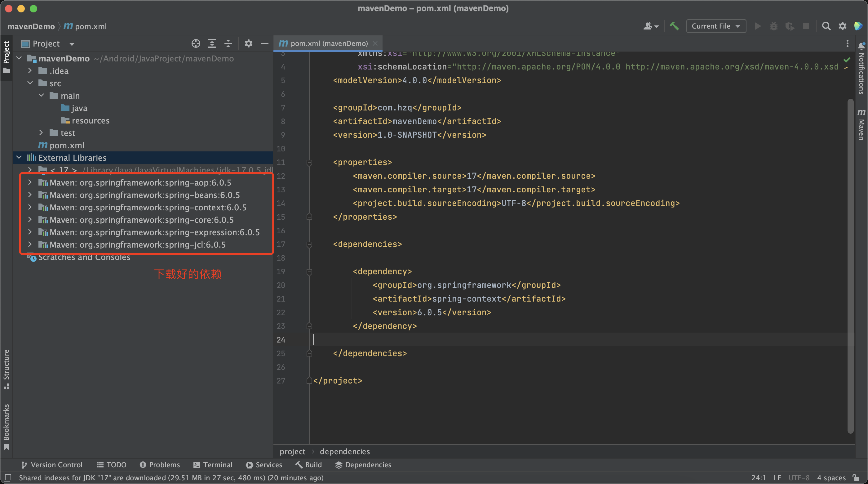Open the Version Control tool window

[51, 465]
